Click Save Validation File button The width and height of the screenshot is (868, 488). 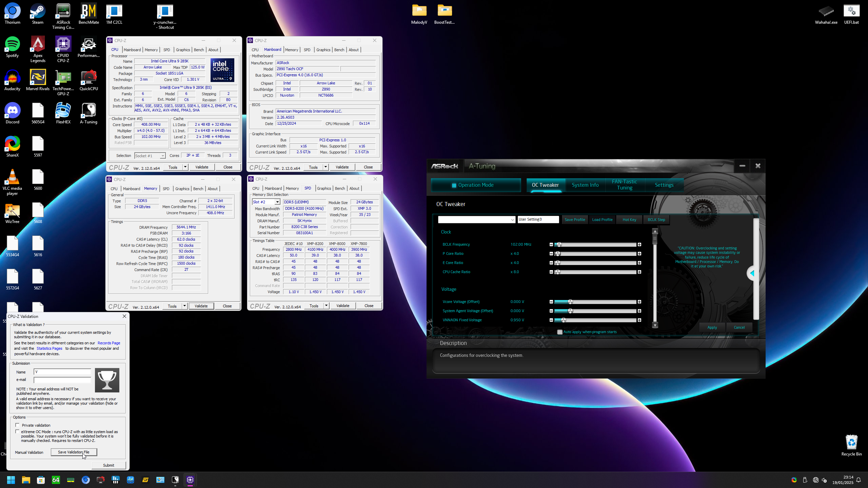74,452
